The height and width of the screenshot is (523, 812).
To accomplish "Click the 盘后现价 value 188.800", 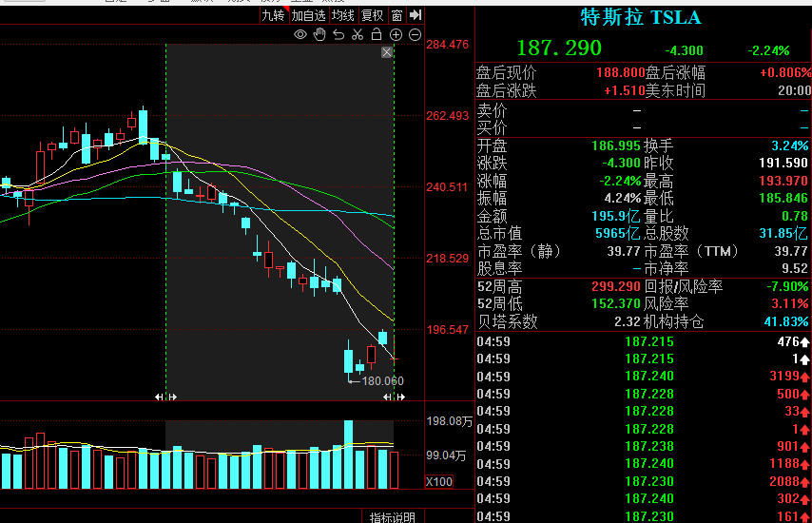I will coord(620,72).
